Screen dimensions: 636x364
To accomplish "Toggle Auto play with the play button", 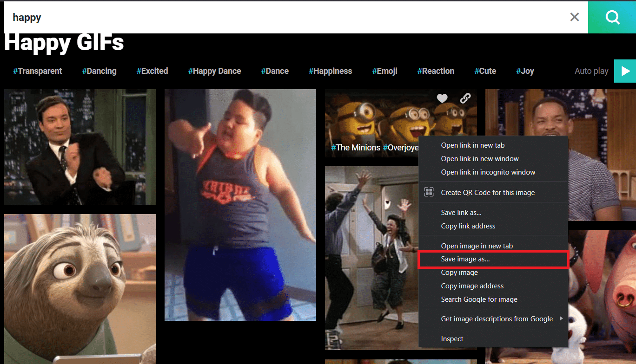I will [625, 71].
